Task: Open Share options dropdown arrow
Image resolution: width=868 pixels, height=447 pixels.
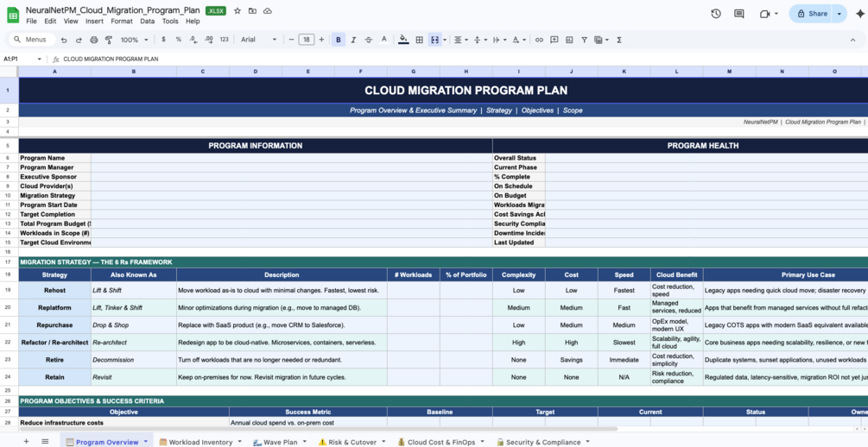Action: (839, 14)
